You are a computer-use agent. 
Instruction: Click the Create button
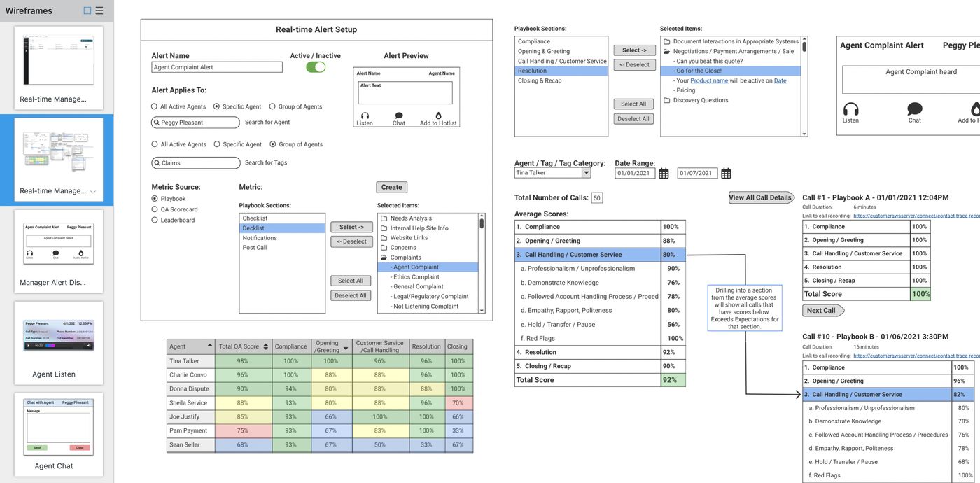[x=392, y=187]
